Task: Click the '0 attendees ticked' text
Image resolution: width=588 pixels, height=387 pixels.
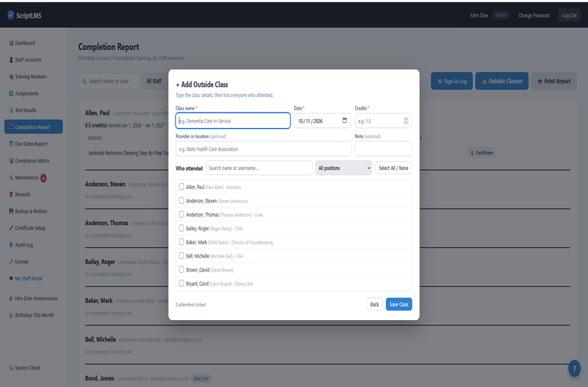Action: click(190, 305)
